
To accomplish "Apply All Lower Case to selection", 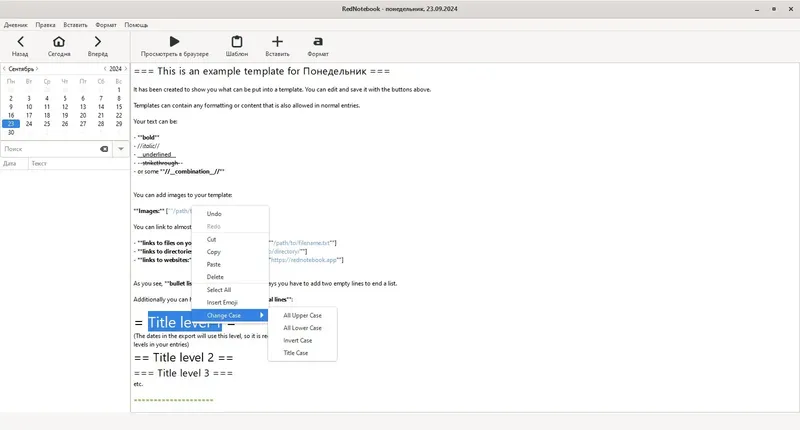I will 303,328.
